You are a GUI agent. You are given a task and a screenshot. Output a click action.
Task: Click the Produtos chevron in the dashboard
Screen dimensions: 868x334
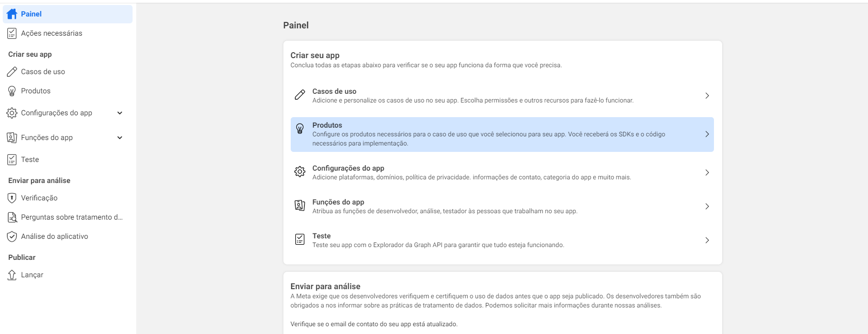pyautogui.click(x=707, y=134)
